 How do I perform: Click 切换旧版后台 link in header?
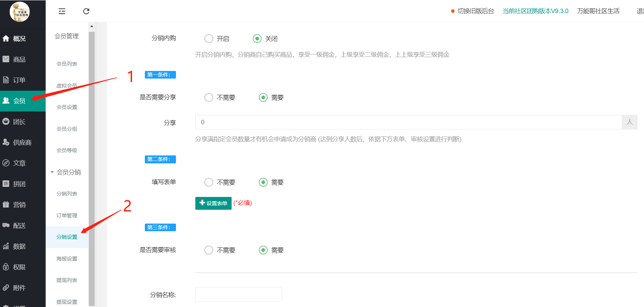coord(476,11)
